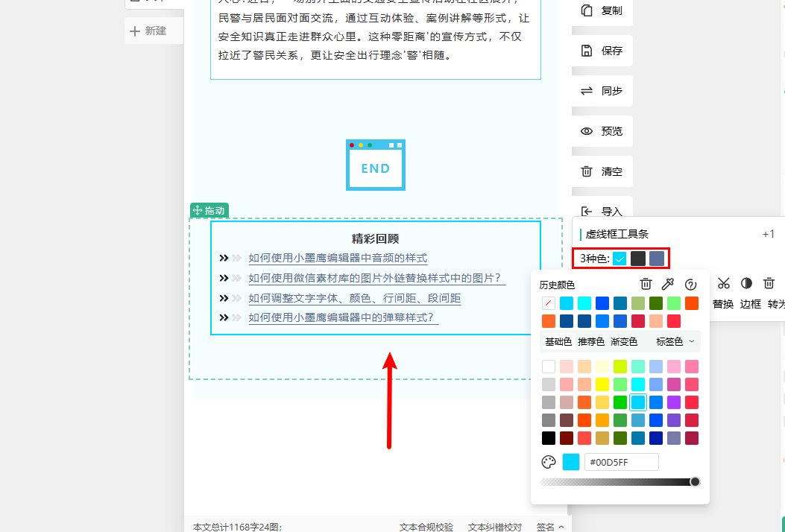Switch to the 渐变色 tab
Image resolution: width=785 pixels, height=532 pixels.
(x=624, y=341)
